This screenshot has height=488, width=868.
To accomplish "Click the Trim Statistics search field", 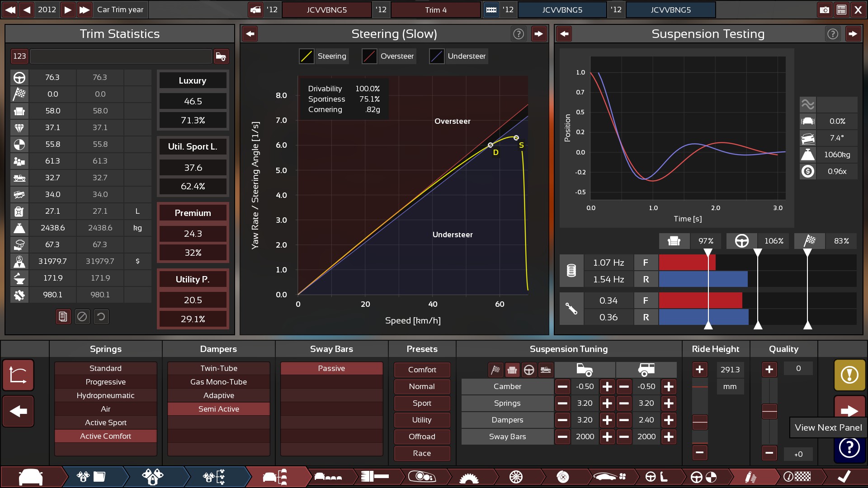I will pyautogui.click(x=121, y=56).
